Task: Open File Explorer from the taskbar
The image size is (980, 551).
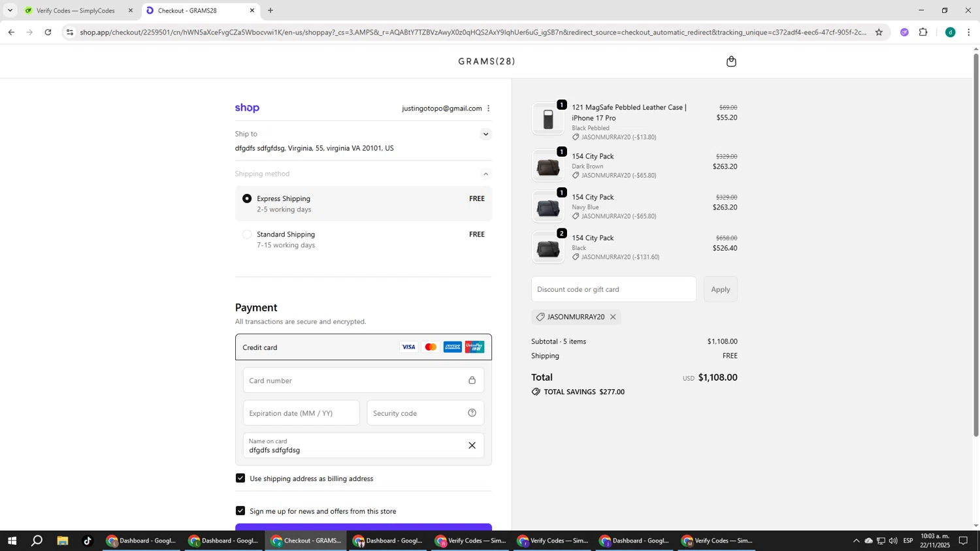Action: 63,541
